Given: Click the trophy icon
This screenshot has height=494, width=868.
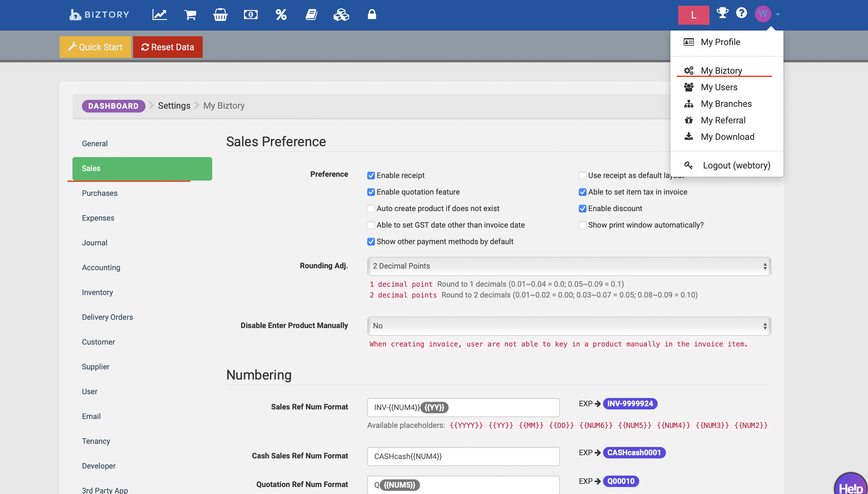Looking at the screenshot, I should click(722, 13).
